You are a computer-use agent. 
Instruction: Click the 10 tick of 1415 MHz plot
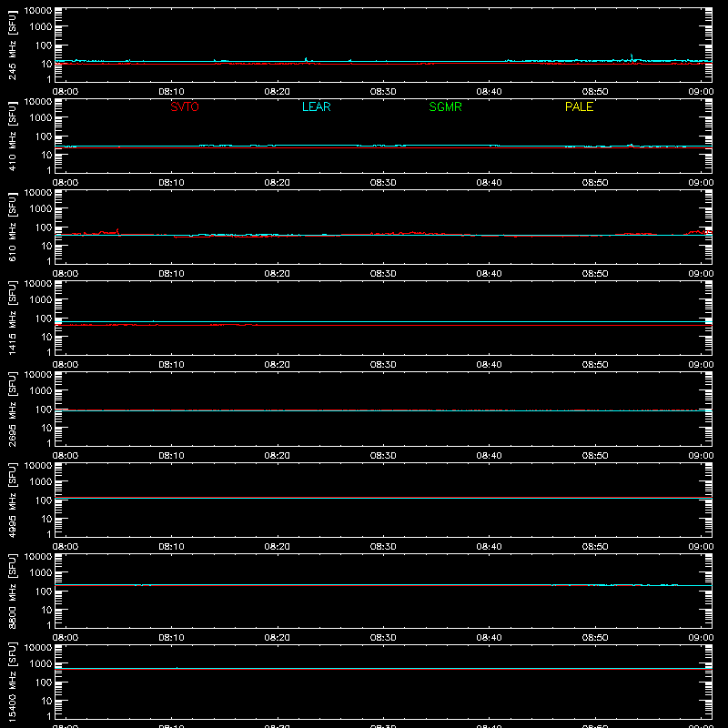pyautogui.click(x=46, y=337)
